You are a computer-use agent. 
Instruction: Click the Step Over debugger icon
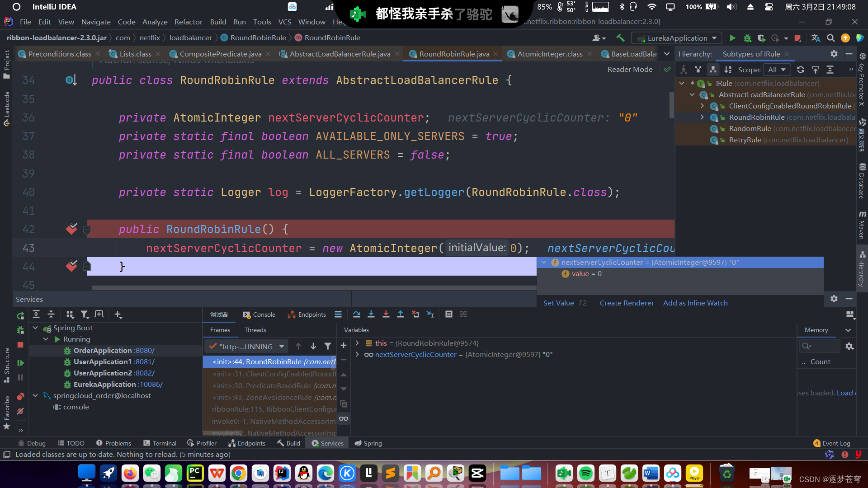pos(356,314)
